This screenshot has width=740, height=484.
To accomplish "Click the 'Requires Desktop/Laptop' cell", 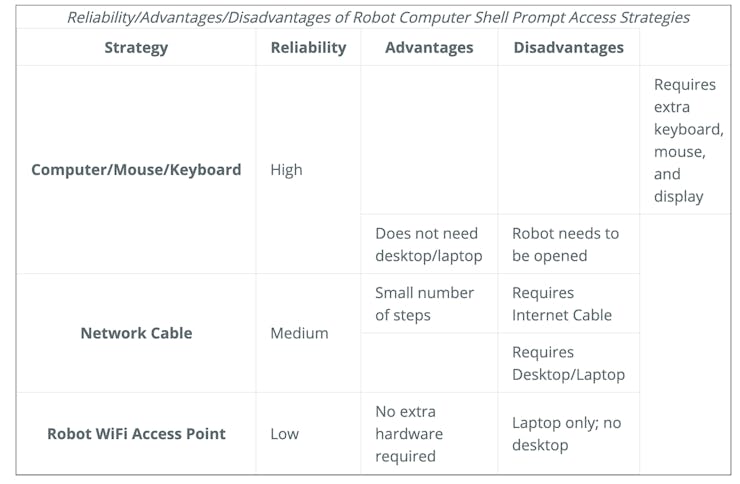I will [x=568, y=363].
